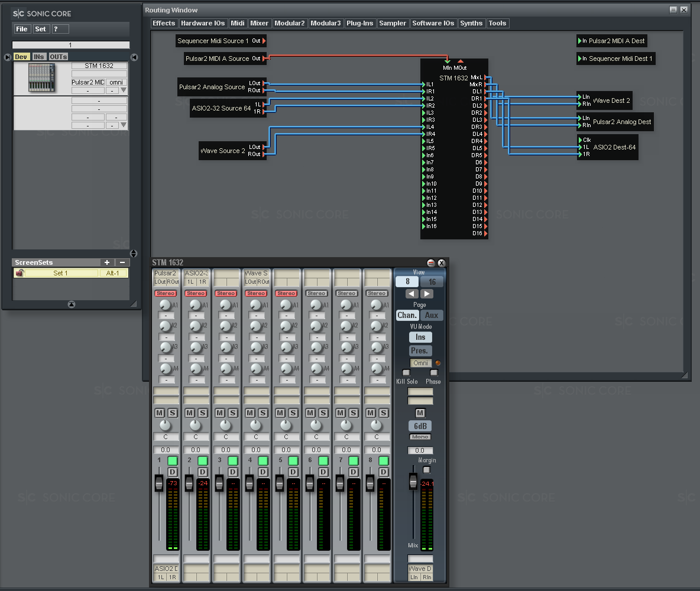The image size is (700, 591).
Task: Toggle the D button on channel 5
Action: tap(293, 472)
